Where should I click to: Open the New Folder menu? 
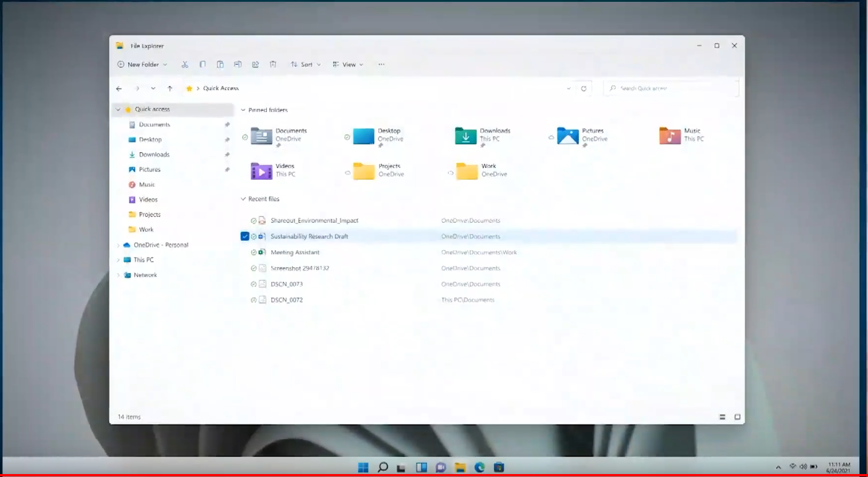click(x=141, y=64)
